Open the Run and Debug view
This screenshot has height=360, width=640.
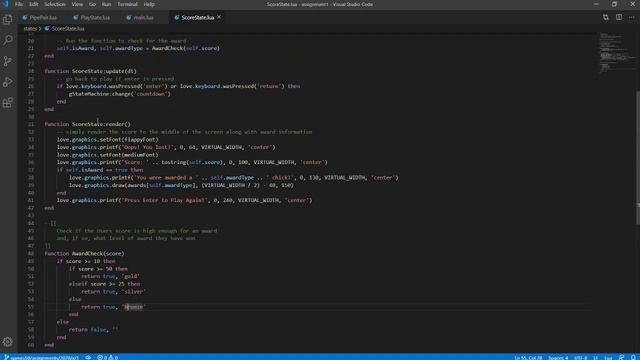tap(8, 82)
